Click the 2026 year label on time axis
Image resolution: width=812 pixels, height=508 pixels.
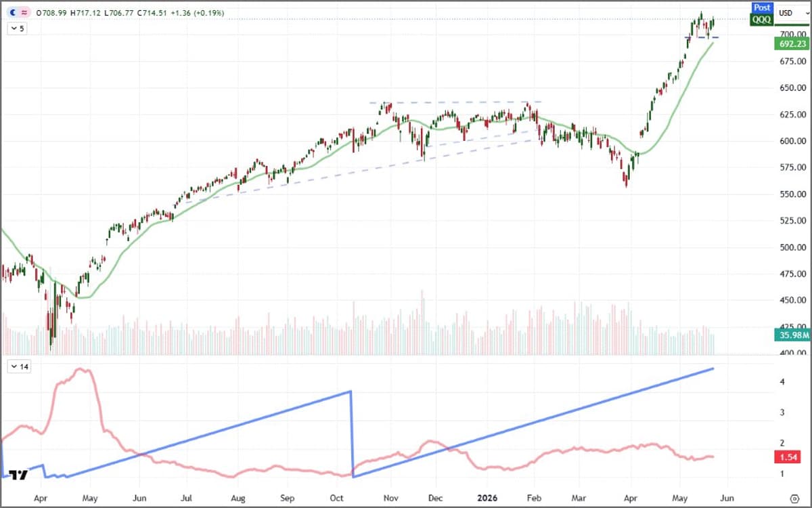[x=487, y=496]
